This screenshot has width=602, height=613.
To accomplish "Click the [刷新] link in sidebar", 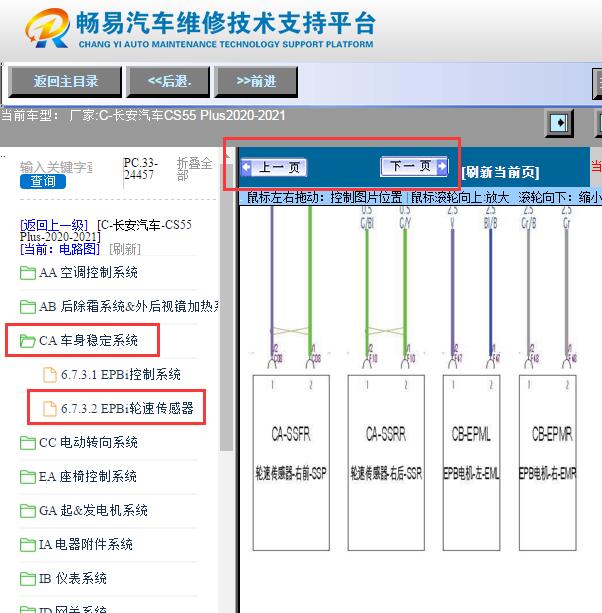I will (125, 249).
